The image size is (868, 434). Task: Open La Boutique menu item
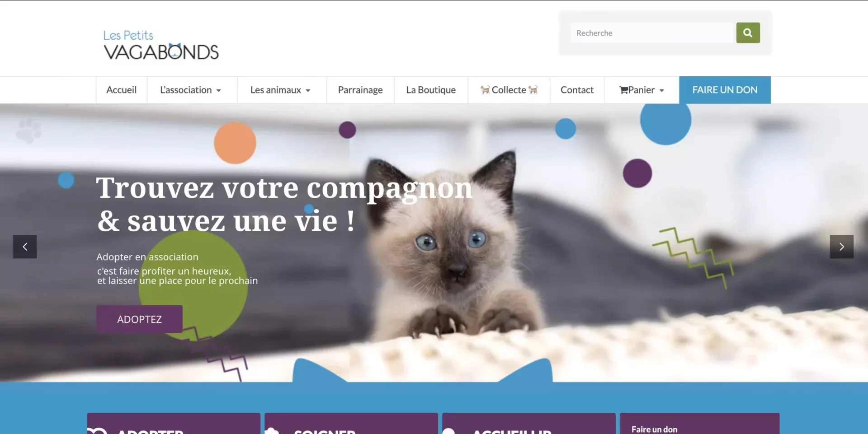pos(431,90)
